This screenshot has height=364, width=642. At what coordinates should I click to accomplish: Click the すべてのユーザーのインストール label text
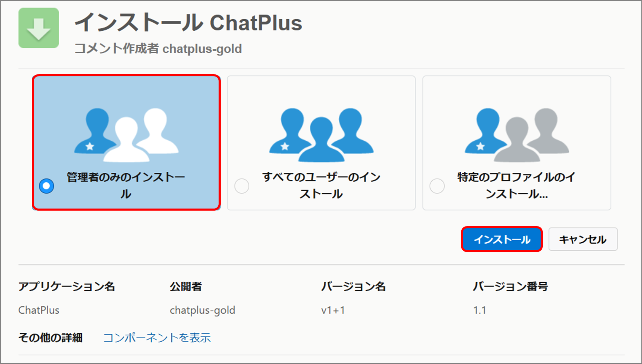tap(321, 185)
